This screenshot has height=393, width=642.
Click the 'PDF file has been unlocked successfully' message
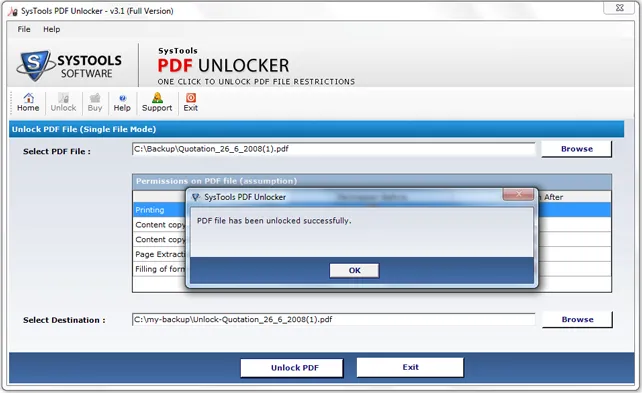(x=274, y=221)
